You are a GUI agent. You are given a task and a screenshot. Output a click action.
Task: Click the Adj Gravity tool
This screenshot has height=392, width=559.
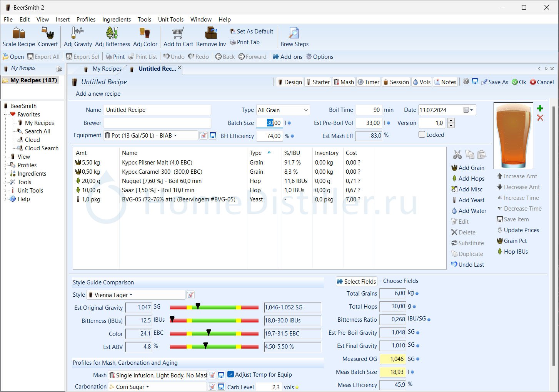tap(78, 37)
